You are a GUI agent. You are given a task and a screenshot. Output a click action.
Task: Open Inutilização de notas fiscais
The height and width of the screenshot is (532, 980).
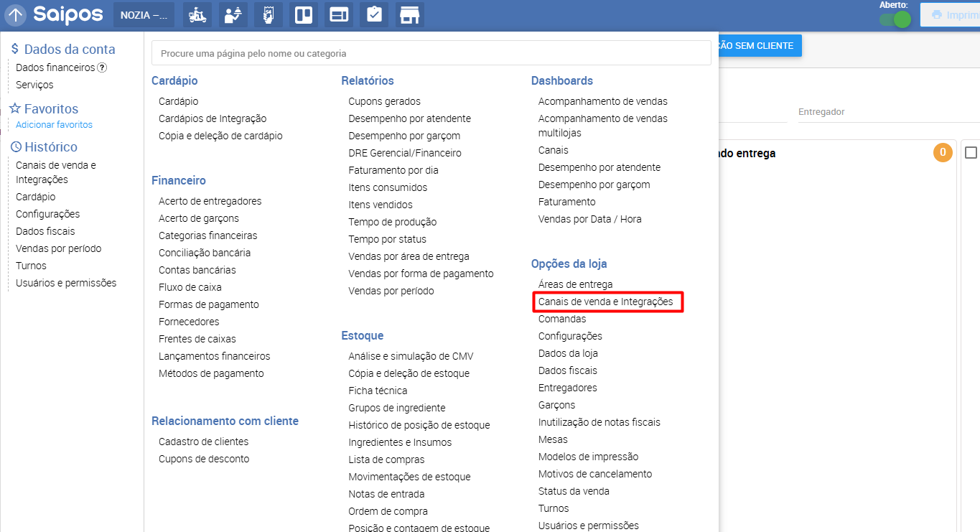(599, 422)
